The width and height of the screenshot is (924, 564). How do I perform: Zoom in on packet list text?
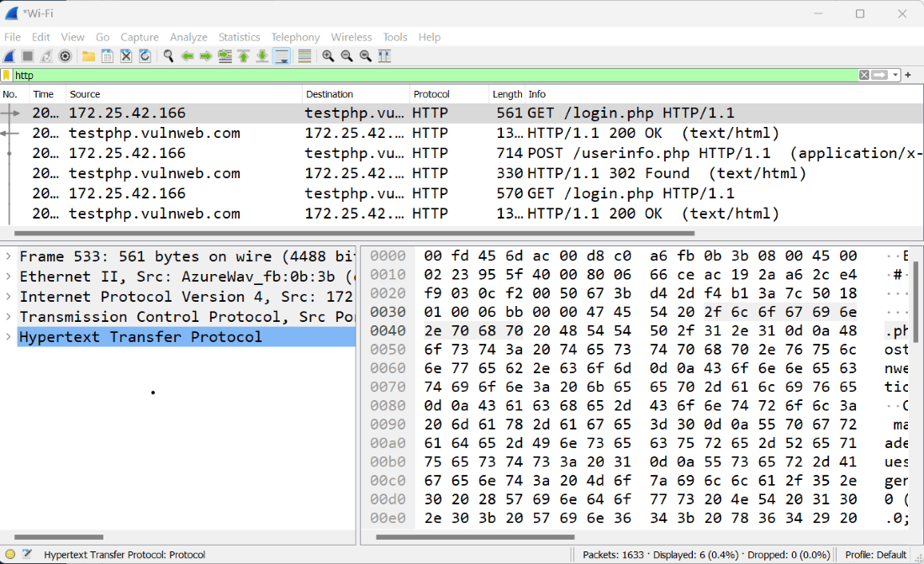pos(328,55)
